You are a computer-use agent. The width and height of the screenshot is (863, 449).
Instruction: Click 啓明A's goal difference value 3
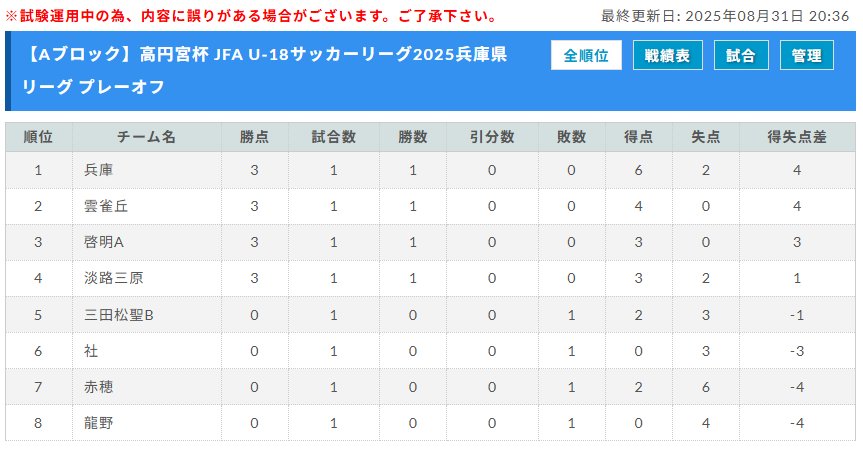click(x=797, y=242)
